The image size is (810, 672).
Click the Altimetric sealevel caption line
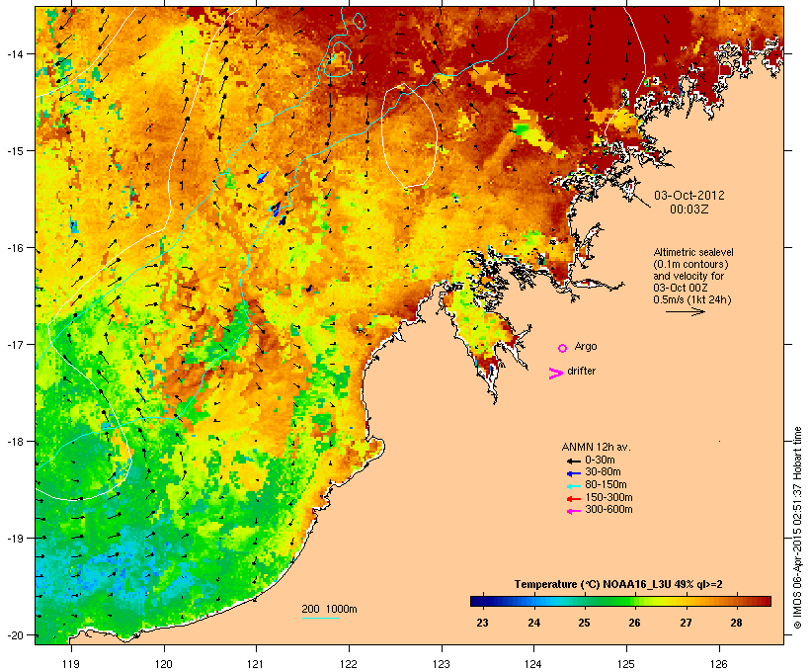click(x=693, y=252)
